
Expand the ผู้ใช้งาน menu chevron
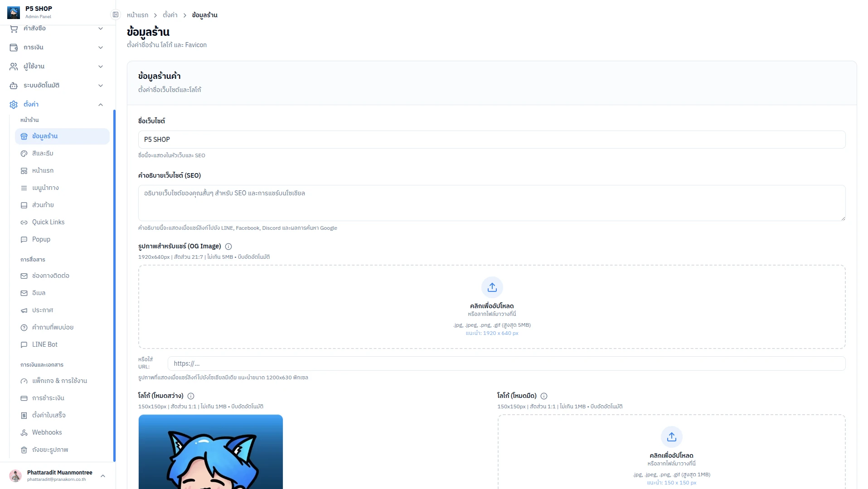pos(101,67)
